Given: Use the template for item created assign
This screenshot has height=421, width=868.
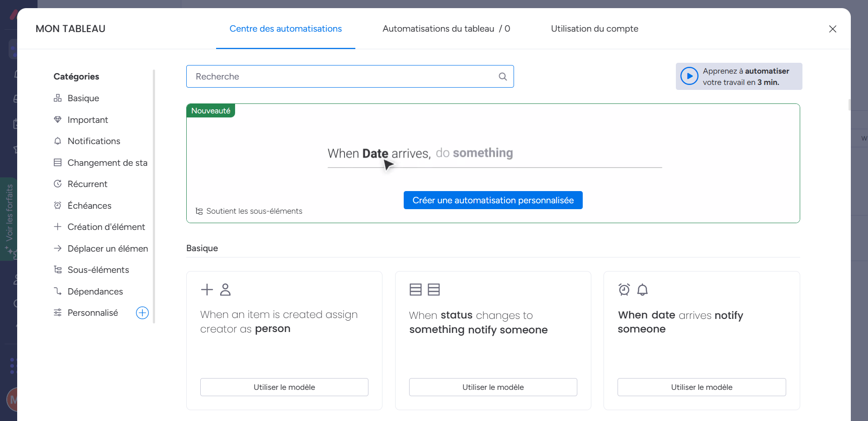Looking at the screenshot, I should 284,387.
